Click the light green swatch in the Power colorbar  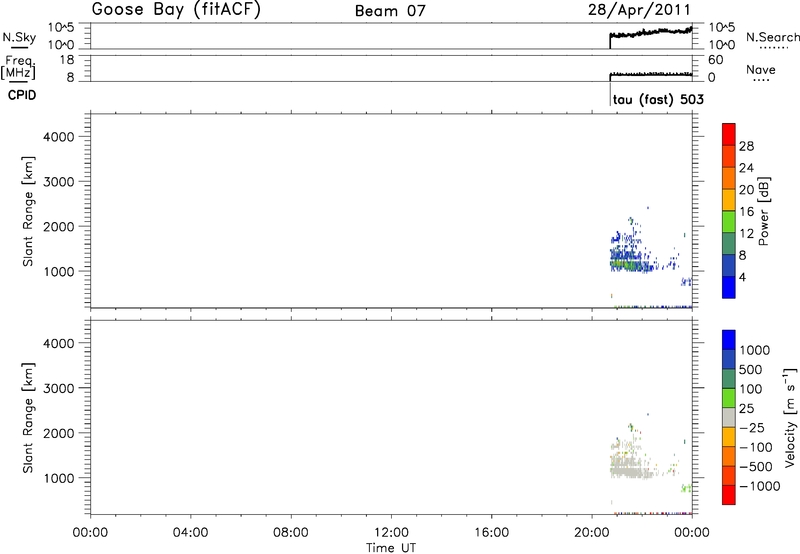729,221
